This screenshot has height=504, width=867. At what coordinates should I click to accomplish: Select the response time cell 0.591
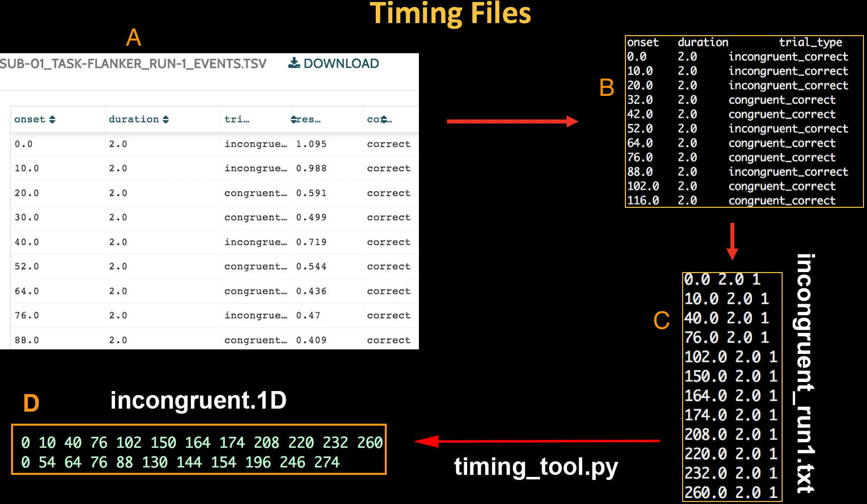[311, 193]
